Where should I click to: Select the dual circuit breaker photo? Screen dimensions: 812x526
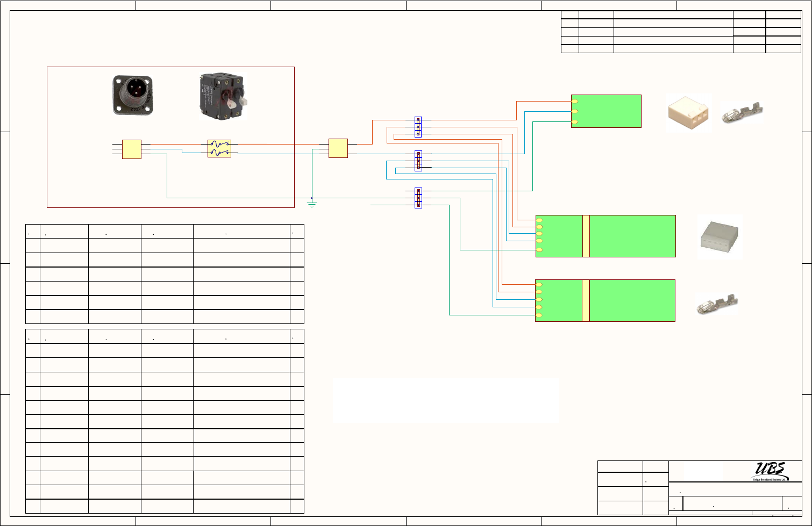point(223,97)
